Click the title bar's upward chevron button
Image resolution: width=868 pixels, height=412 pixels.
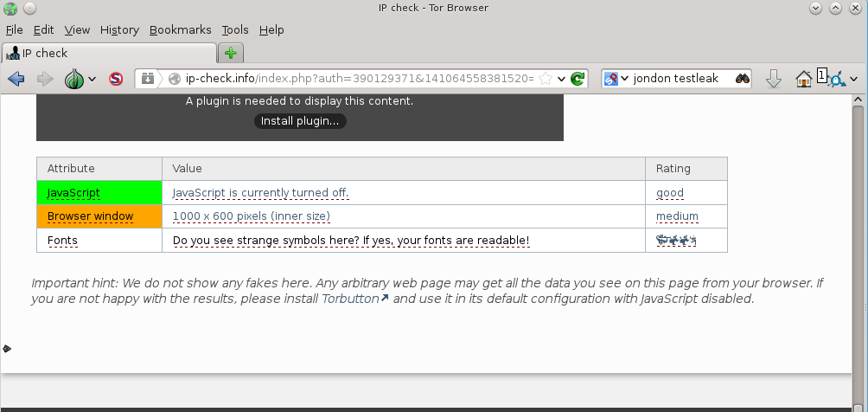point(835,9)
